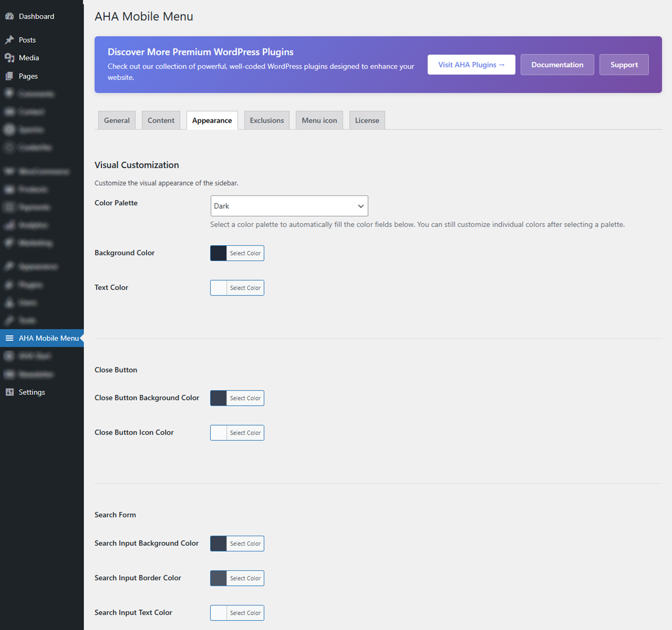This screenshot has height=630, width=672.
Task: Click the Settings sliders icon
Action: (x=9, y=392)
